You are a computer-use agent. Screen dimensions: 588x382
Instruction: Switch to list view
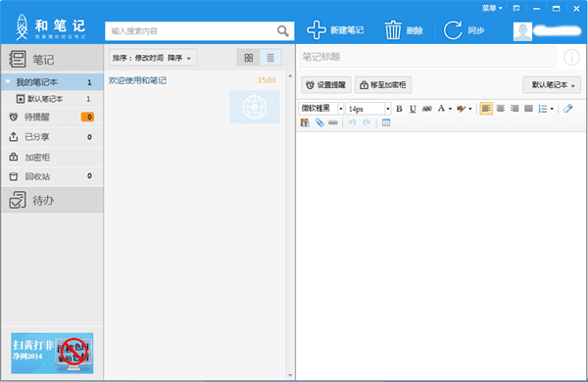[270, 58]
